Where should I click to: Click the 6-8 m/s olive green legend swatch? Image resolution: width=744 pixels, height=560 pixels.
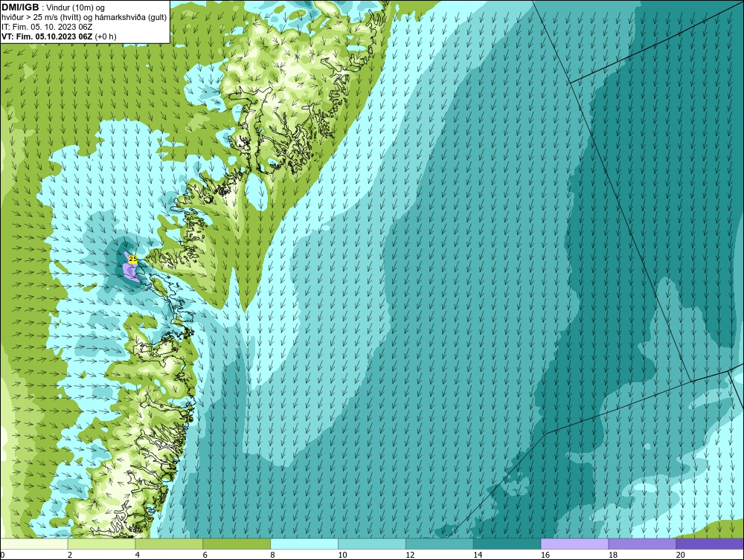237,544
